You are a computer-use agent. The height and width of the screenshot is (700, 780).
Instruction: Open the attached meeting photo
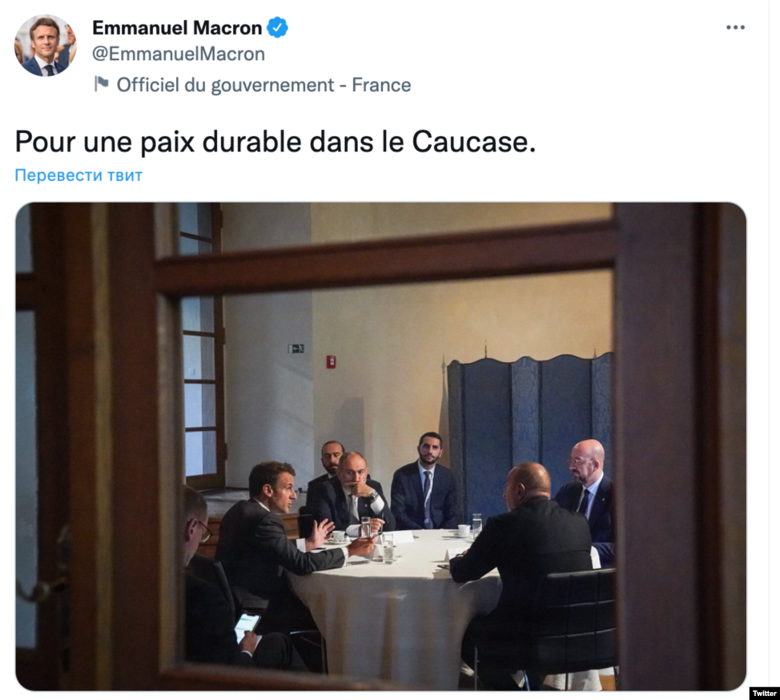point(381,446)
